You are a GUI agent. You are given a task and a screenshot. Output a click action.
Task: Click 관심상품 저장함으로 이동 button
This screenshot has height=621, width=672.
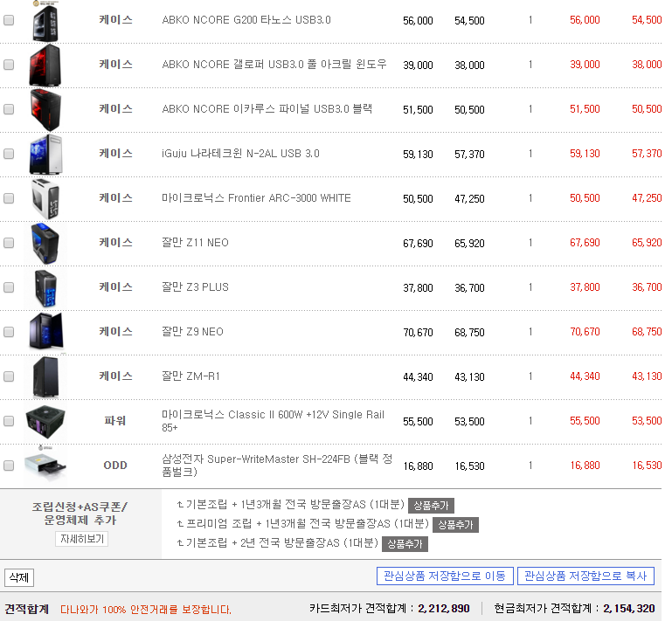pyautogui.click(x=445, y=576)
